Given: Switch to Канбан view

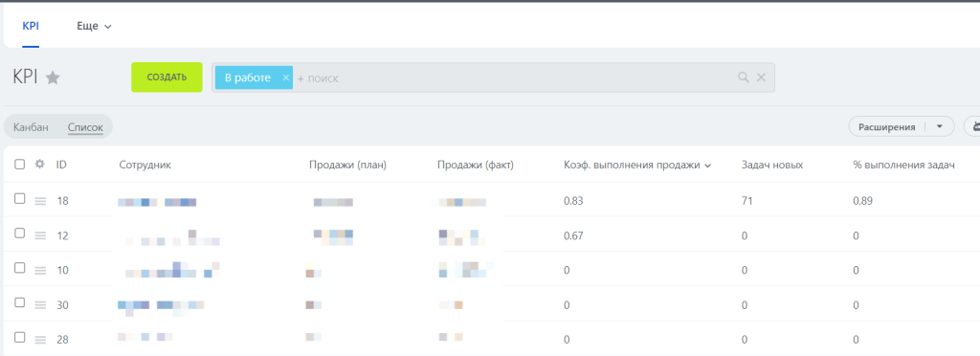Looking at the screenshot, I should click(31, 126).
